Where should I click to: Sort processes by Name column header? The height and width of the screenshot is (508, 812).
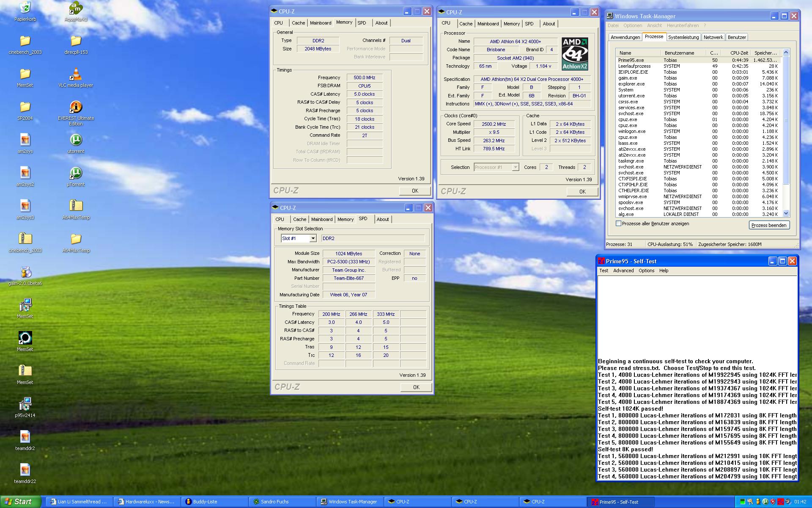point(638,53)
